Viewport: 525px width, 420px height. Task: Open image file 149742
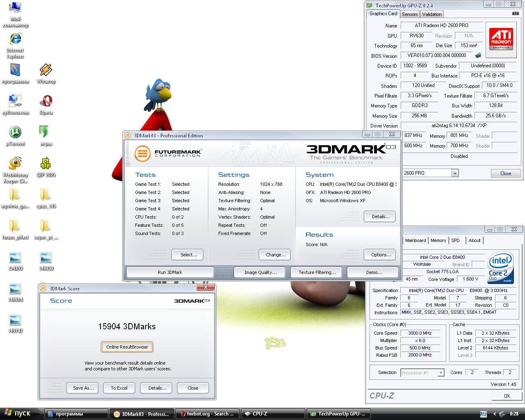pos(16,324)
